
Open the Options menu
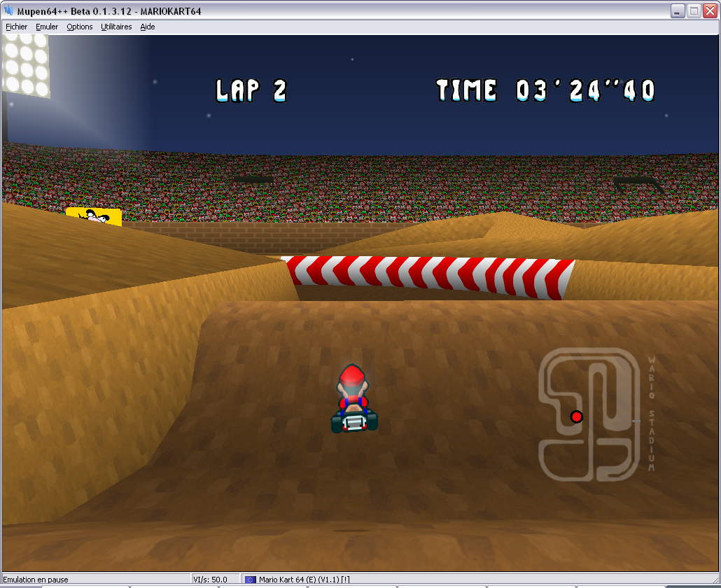tap(80, 27)
